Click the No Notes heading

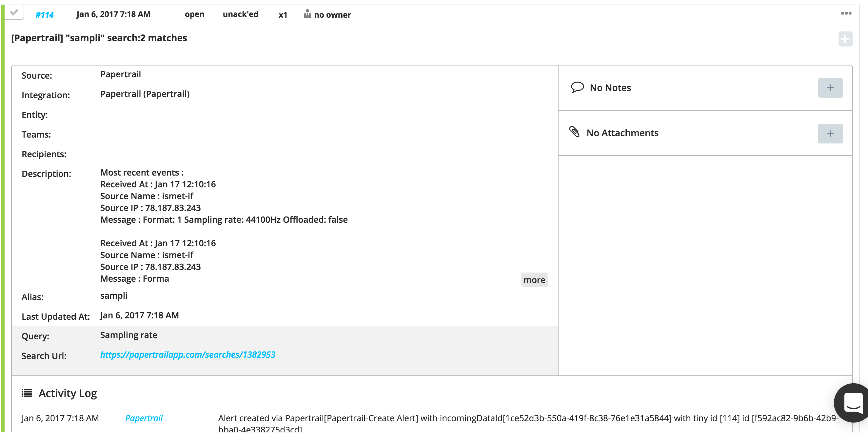point(610,88)
